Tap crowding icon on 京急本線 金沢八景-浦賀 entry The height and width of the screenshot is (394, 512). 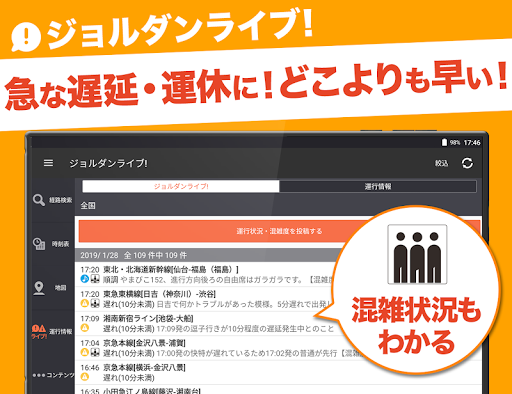click(95, 352)
